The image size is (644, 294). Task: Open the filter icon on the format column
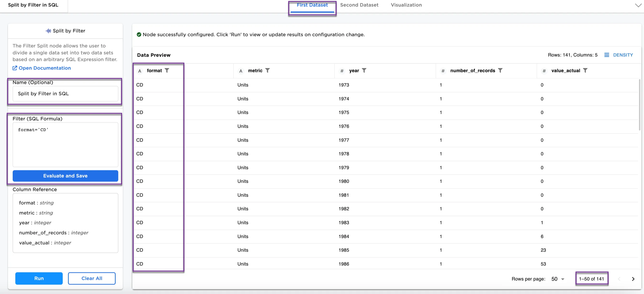coord(167,70)
